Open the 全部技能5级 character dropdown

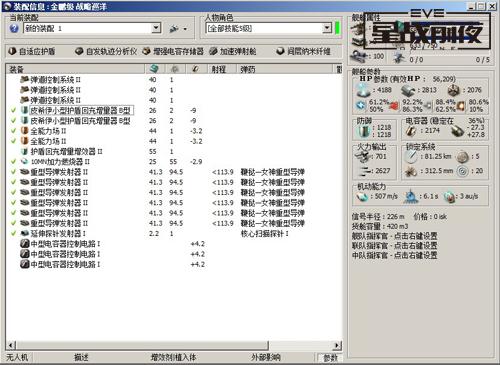click(327, 28)
